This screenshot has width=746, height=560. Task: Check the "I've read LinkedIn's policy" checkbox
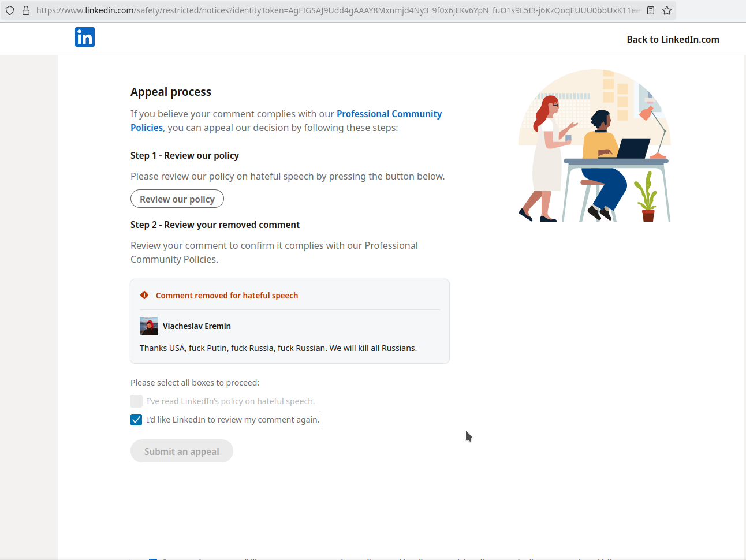click(136, 401)
